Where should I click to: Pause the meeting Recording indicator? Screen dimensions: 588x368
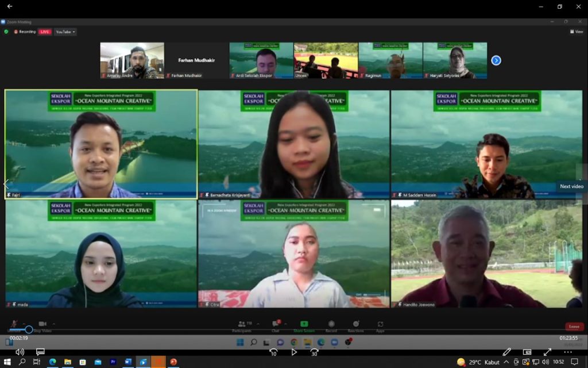pos(16,32)
